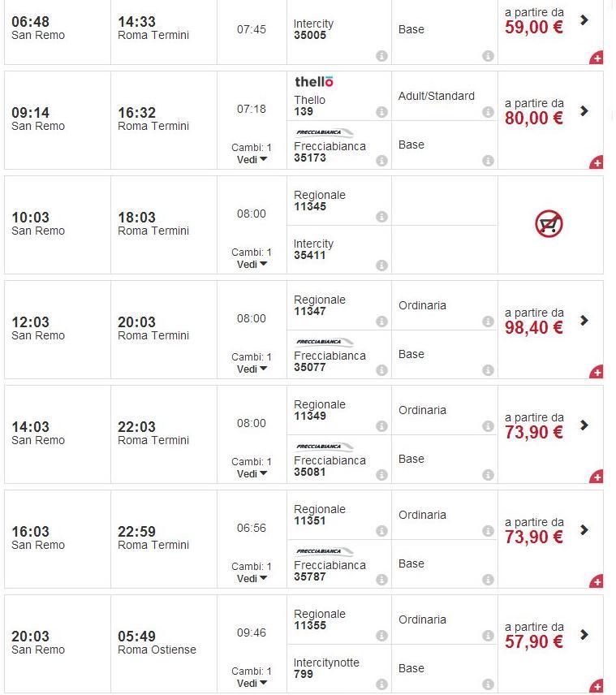The width and height of the screenshot is (616, 695).
Task: Click info icon next to Intercity 35005
Action: click(x=381, y=56)
